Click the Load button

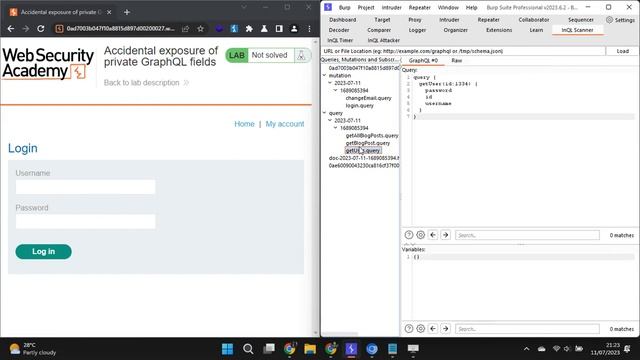pyautogui.click(x=622, y=51)
